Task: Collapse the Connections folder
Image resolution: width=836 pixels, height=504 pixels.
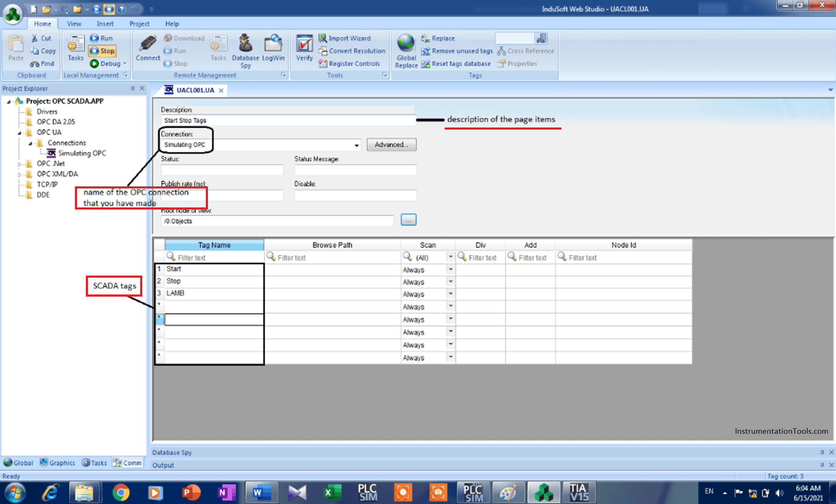Action: [x=30, y=143]
